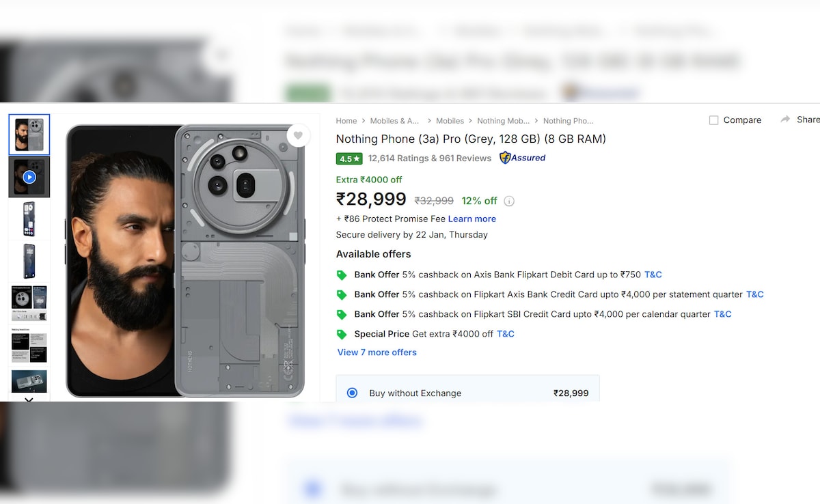Select Buy without Exchange radio button
The image size is (820, 504).
click(x=352, y=393)
